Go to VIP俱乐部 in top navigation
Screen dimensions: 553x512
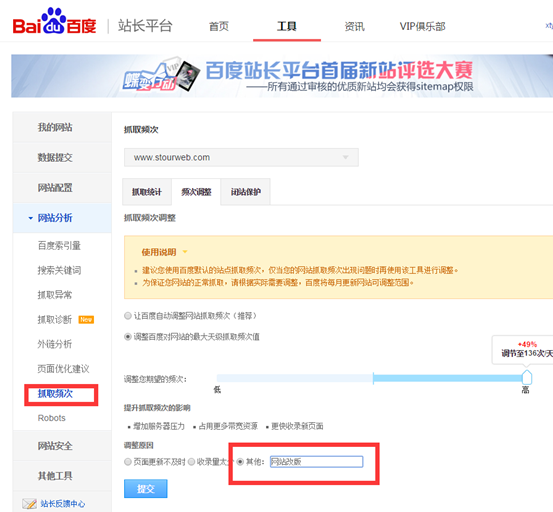coord(422,26)
